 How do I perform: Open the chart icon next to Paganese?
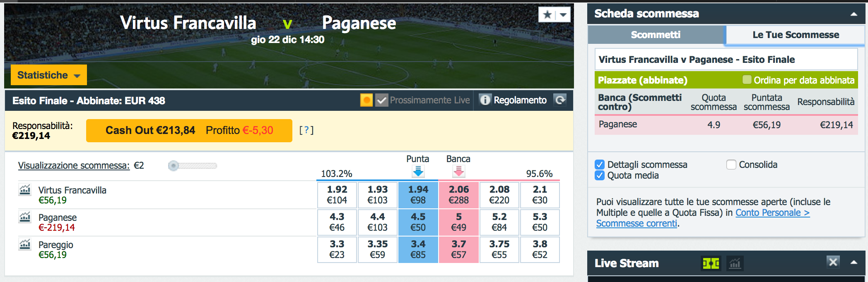point(25,217)
